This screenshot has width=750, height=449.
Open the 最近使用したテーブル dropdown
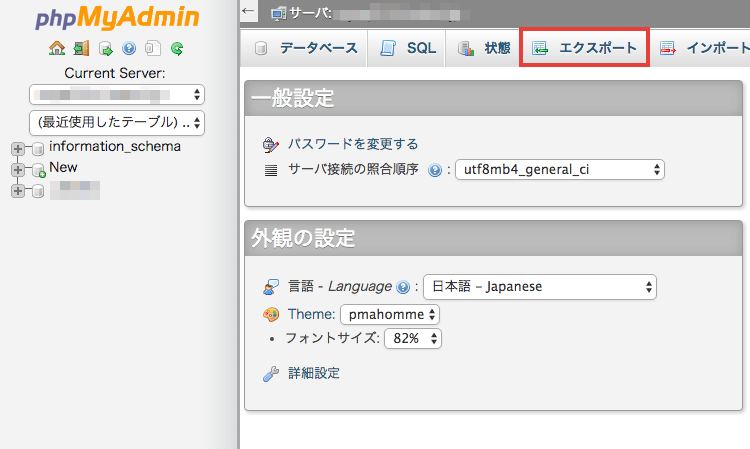117,123
